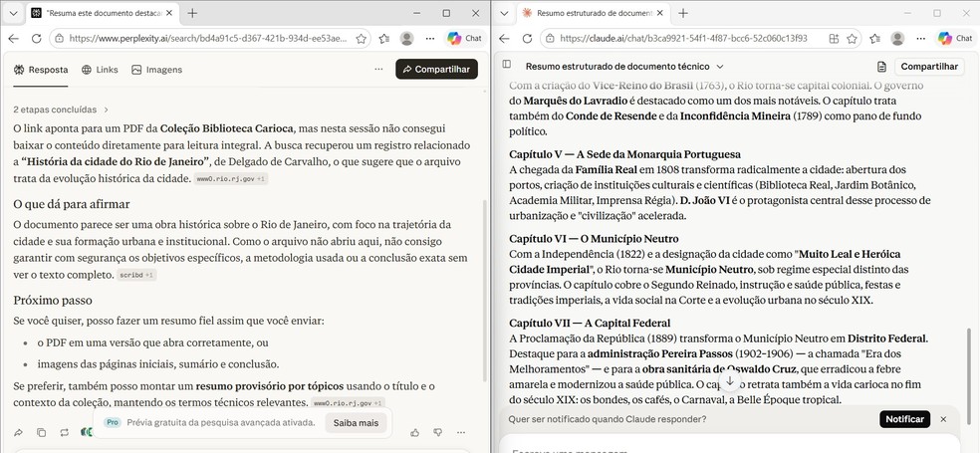Copy the Perplexity answer with the copy icon

41,432
